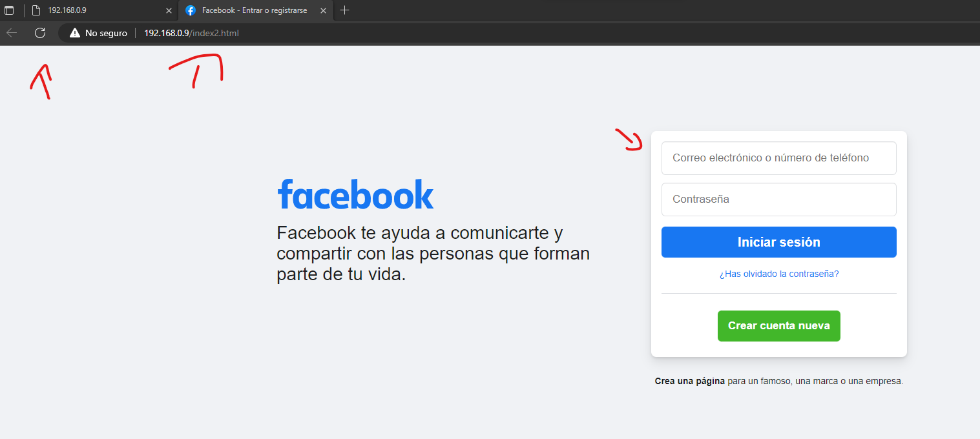Select the Facebook - Entrar o registrarse tab
The width and height of the screenshot is (980, 439).
coord(256,10)
